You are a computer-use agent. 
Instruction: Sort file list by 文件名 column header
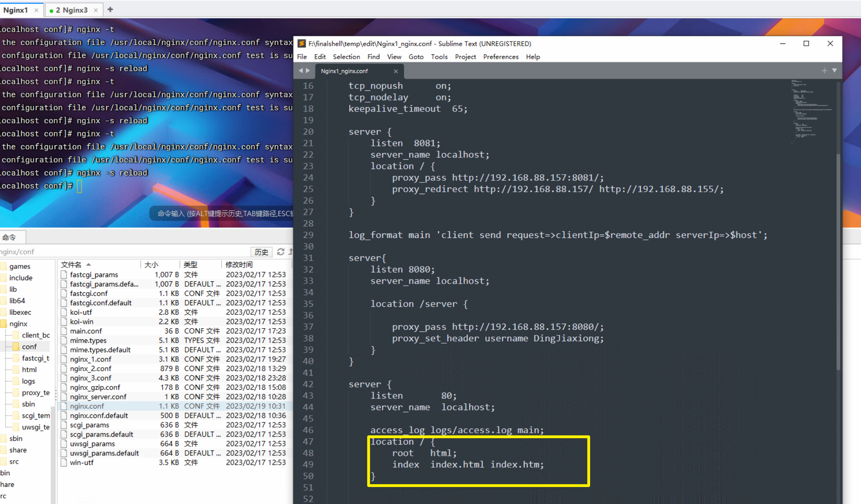(72, 265)
